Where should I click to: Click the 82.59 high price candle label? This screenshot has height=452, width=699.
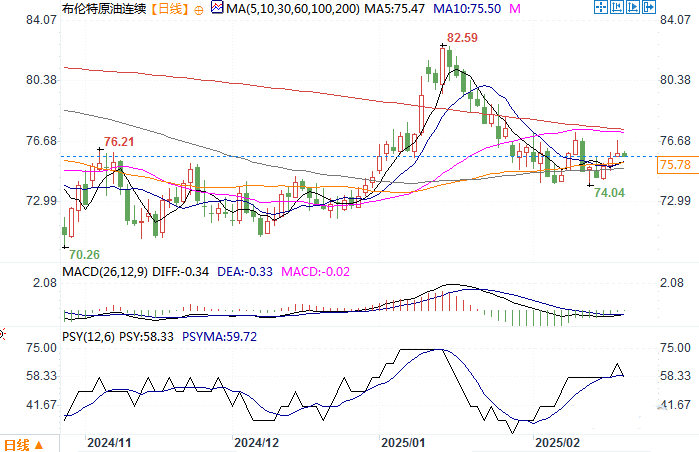[x=462, y=38]
